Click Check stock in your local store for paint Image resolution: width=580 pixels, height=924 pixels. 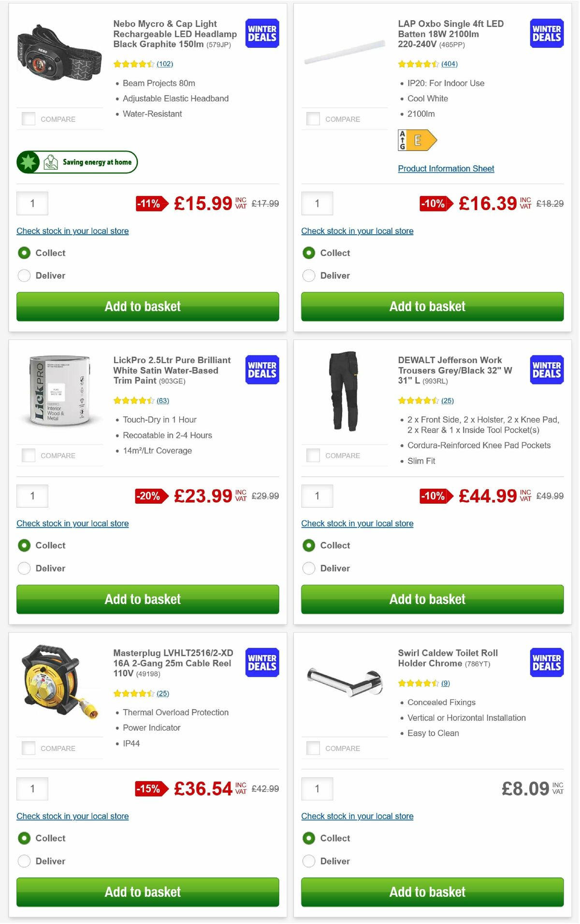(72, 523)
